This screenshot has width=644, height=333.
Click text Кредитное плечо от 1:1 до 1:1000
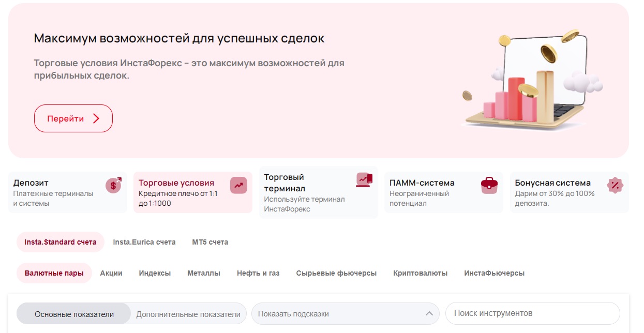178,199
